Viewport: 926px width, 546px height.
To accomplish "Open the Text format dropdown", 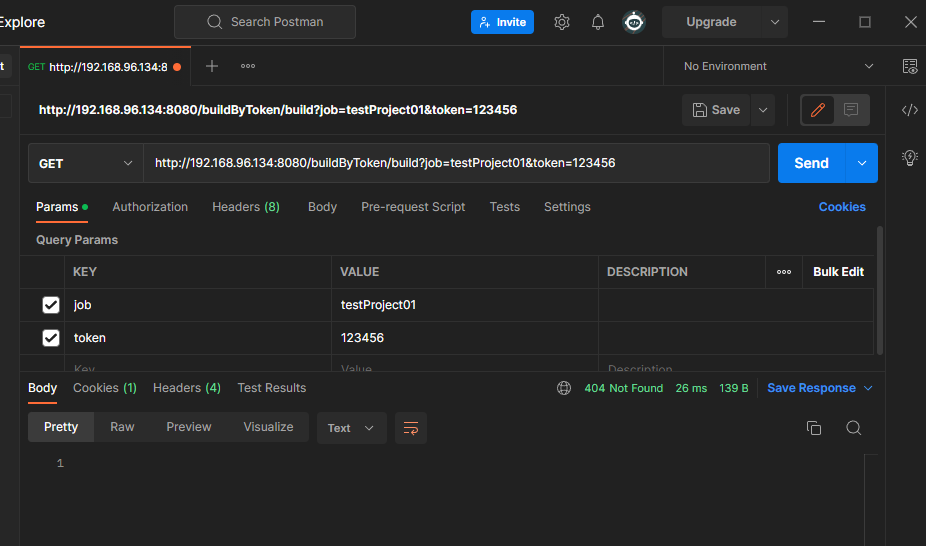I will pos(351,428).
